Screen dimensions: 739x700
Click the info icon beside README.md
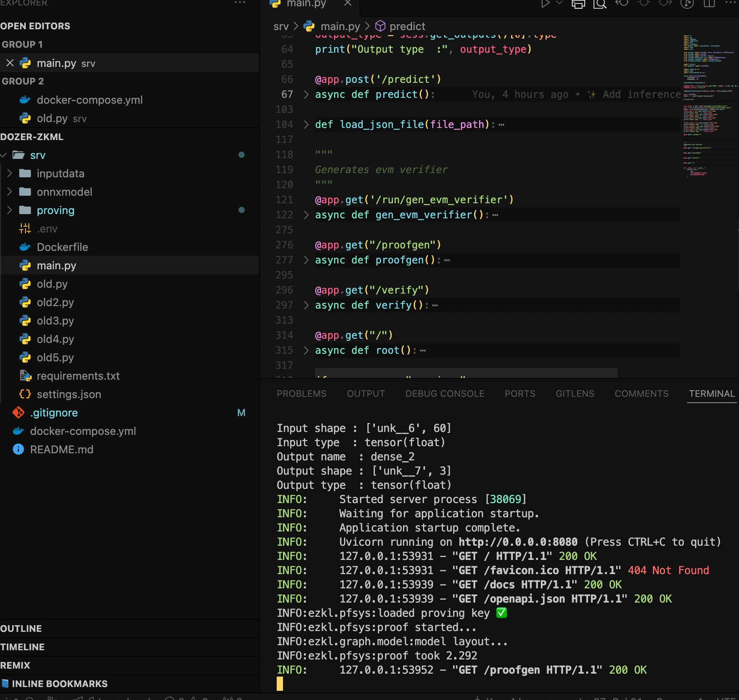[18, 450]
